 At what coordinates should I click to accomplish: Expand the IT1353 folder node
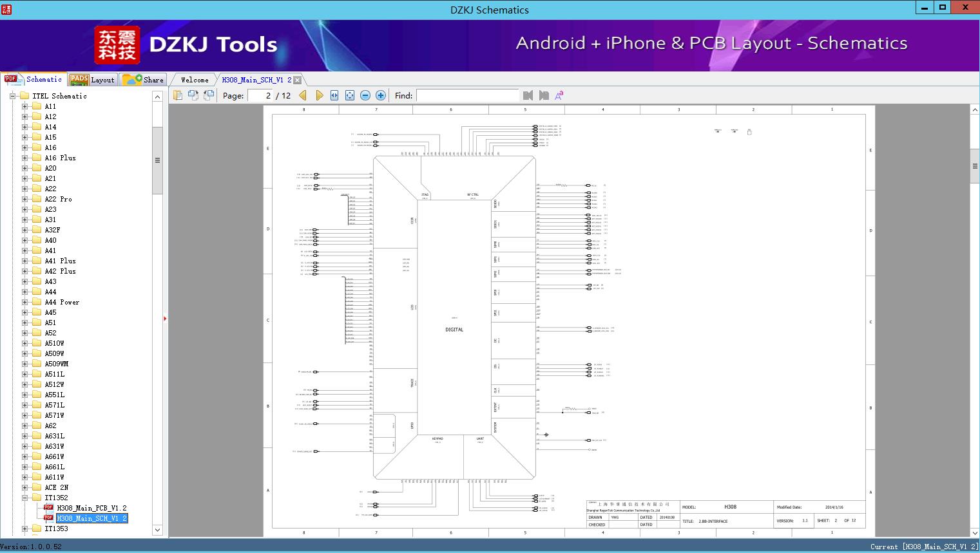pyautogui.click(x=24, y=529)
